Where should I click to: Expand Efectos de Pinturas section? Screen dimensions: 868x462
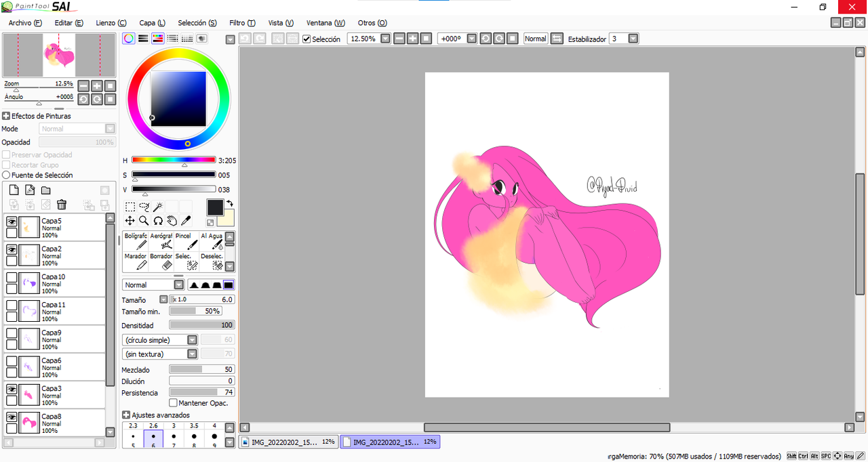pyautogui.click(x=6, y=116)
